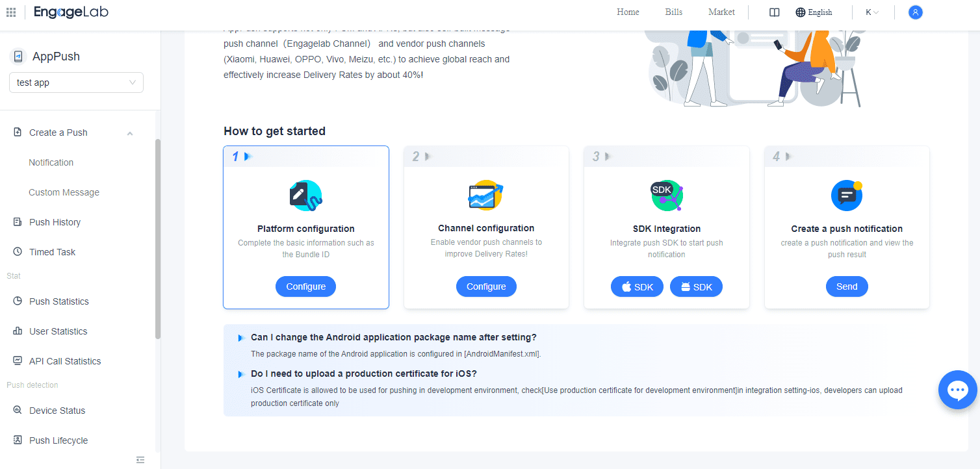Screen dimensions: 980x469
Task: Click the AppPush product icon
Action: coord(18,57)
